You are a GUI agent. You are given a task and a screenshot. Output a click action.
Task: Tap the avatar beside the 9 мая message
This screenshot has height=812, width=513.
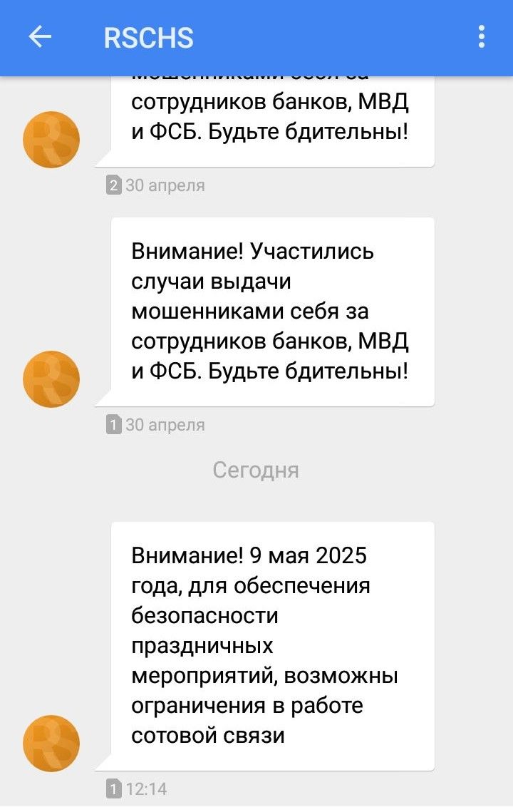click(x=51, y=743)
